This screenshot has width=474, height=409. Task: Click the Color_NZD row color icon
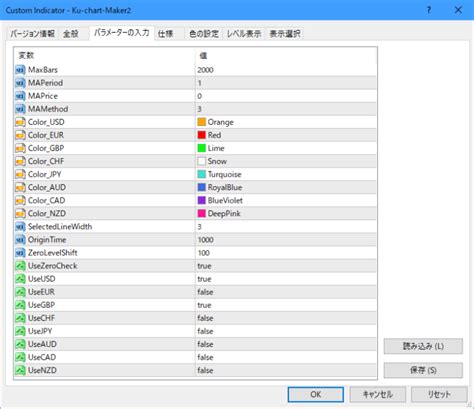[x=20, y=213]
